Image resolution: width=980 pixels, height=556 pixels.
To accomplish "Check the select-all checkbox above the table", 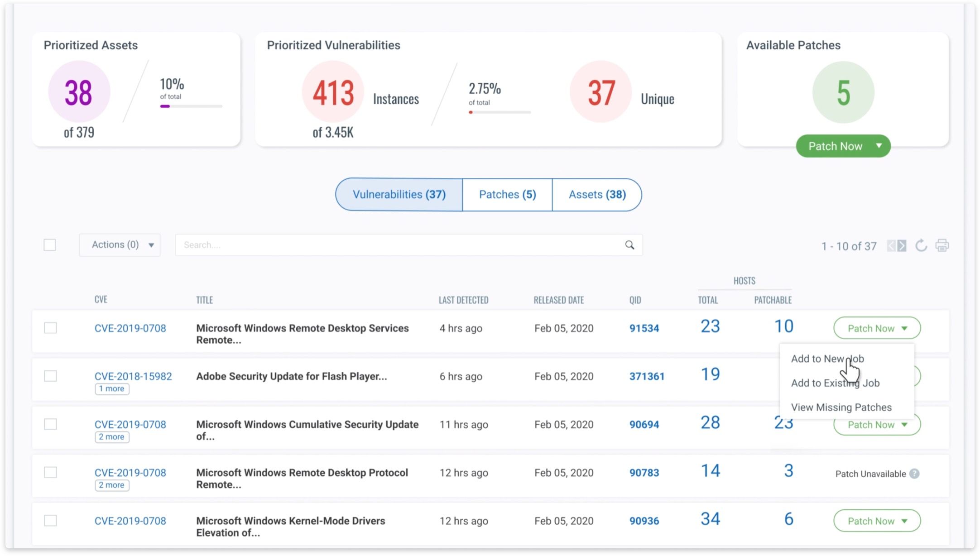I will (x=49, y=244).
